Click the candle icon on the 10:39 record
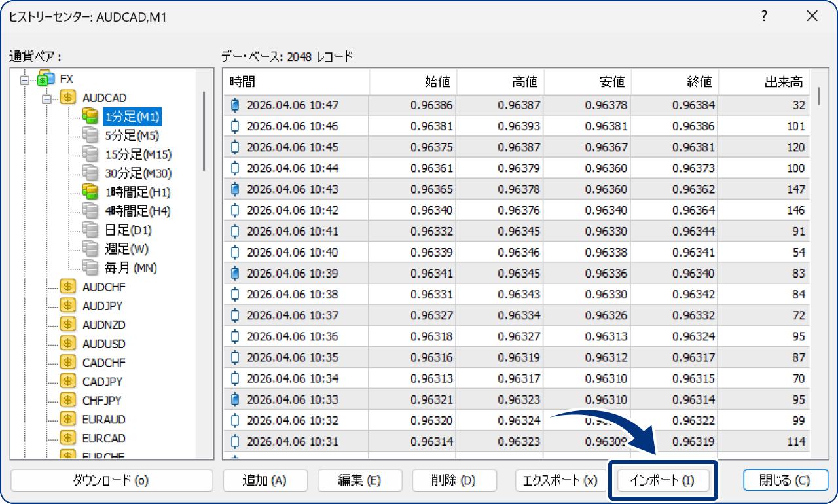Screen dimensions: 838x504 click(x=234, y=273)
